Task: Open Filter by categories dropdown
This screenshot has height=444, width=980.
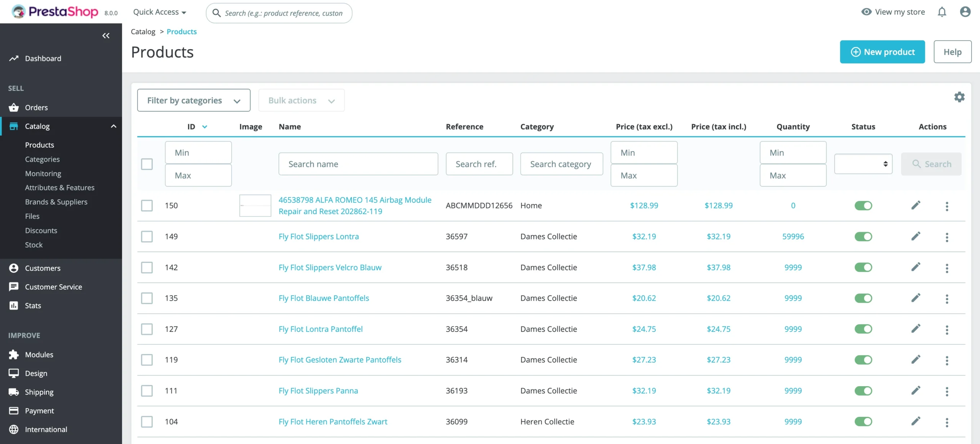Action: 194,100
